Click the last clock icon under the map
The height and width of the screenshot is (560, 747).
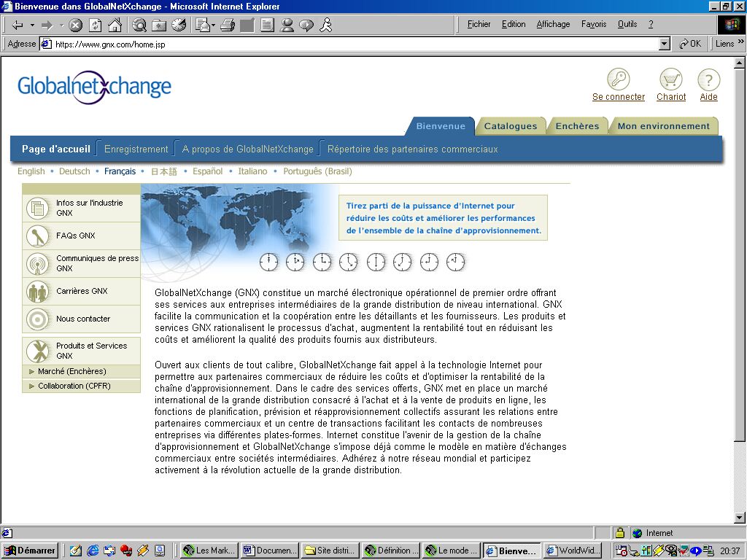(x=455, y=262)
